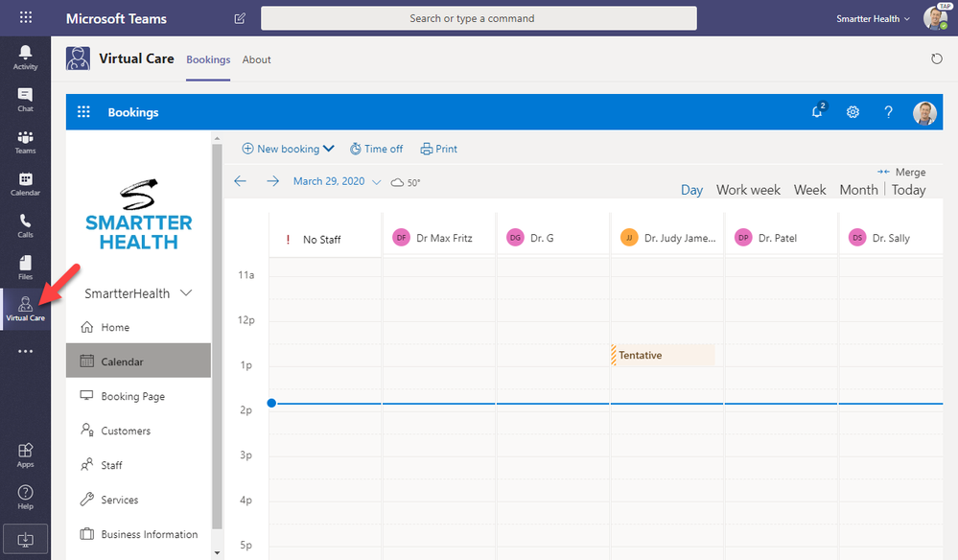Select Work week calendar view
The height and width of the screenshot is (560, 958).
pos(748,190)
